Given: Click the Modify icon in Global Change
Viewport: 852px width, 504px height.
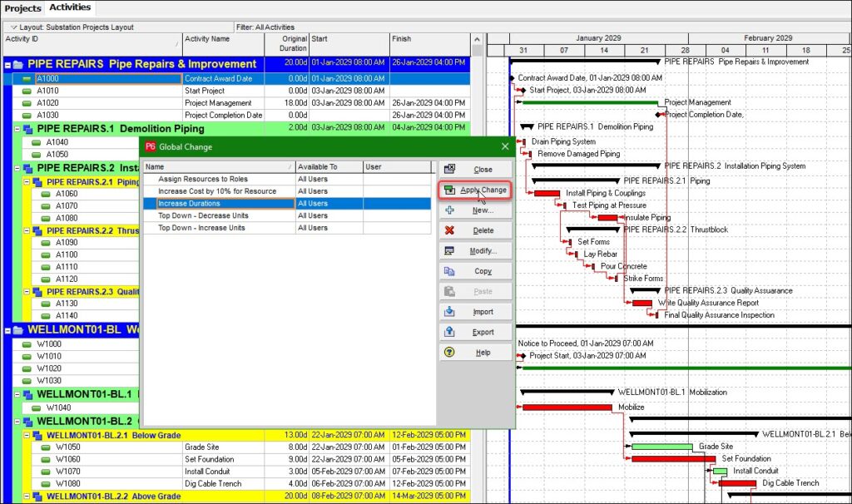Looking at the screenshot, I should (450, 251).
